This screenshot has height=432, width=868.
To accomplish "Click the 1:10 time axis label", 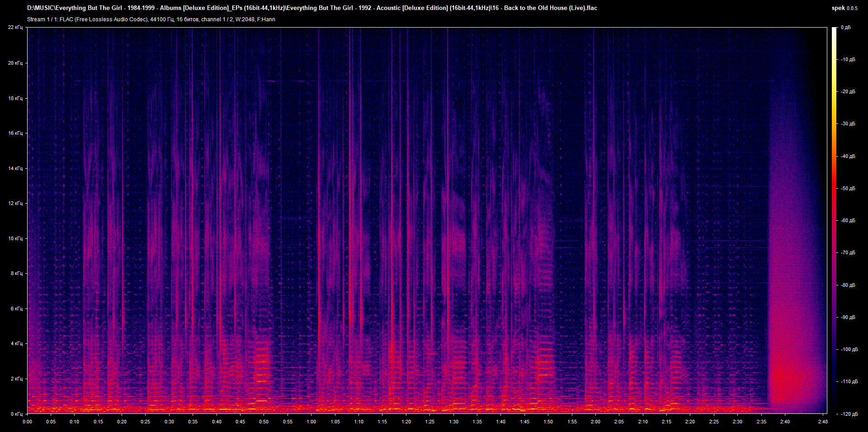I will pyautogui.click(x=359, y=422).
